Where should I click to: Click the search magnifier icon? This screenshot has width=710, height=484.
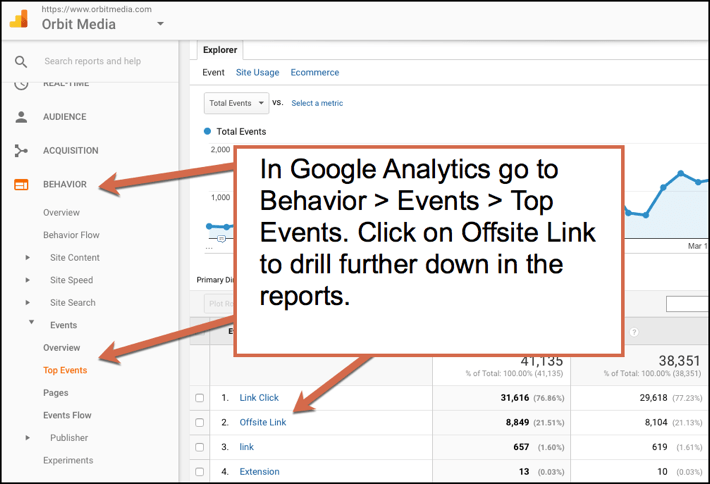tap(21, 62)
